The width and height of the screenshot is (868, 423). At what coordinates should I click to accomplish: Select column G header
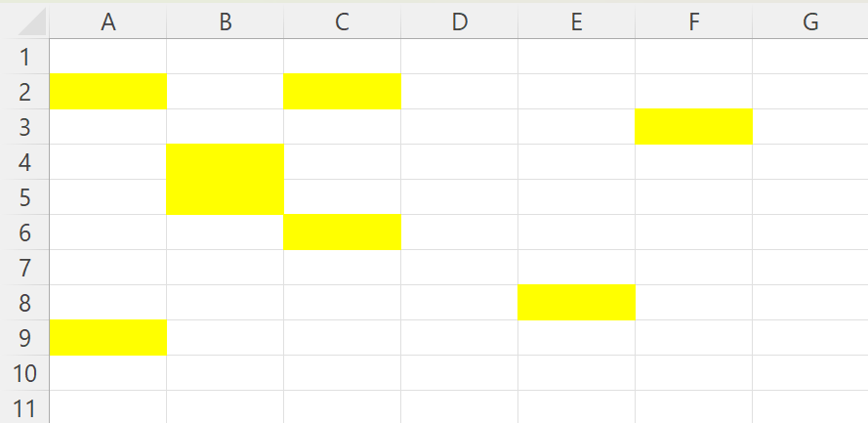tap(810, 21)
